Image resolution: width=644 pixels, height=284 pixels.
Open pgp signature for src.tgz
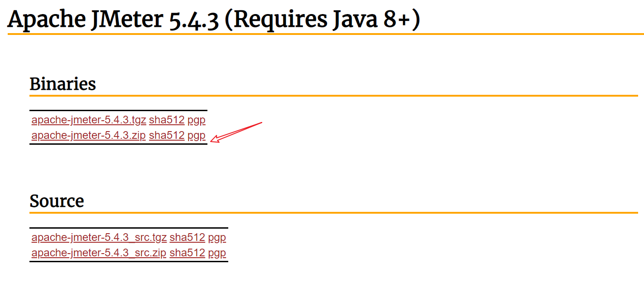coord(217,237)
